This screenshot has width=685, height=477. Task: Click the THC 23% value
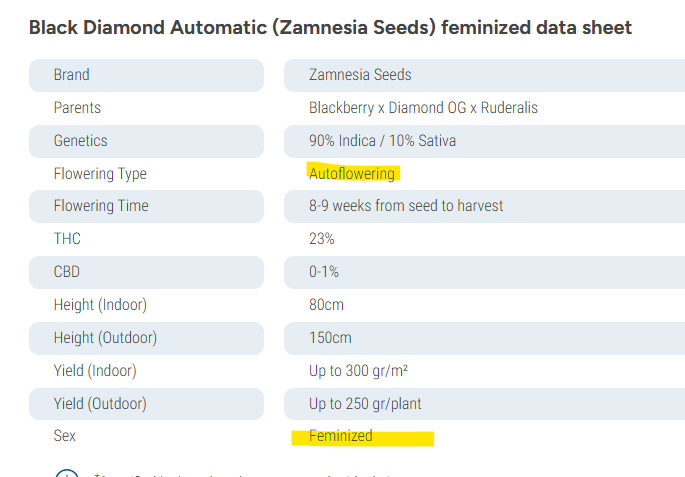[322, 238]
